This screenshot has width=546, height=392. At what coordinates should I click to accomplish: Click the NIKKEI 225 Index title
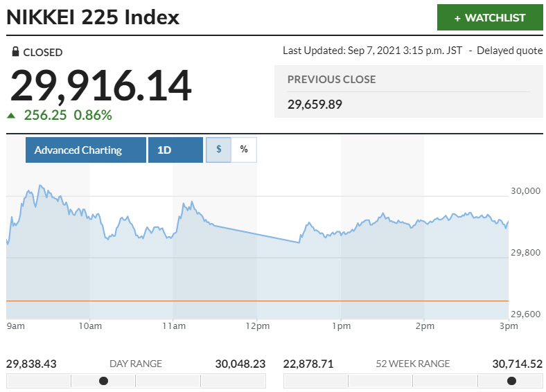(x=93, y=17)
